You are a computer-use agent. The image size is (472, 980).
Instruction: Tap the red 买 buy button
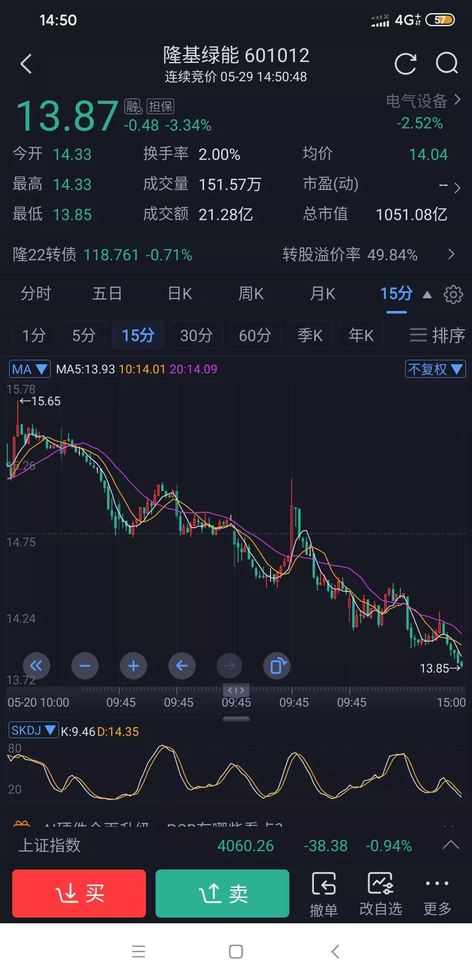(x=79, y=894)
